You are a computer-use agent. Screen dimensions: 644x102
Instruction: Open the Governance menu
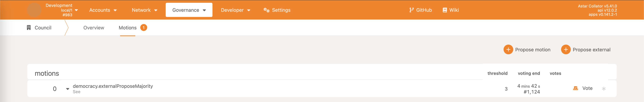[x=189, y=10]
